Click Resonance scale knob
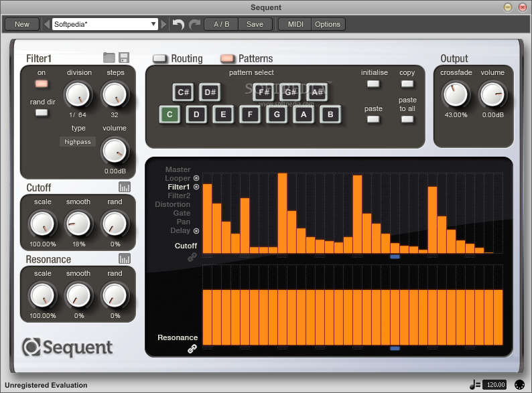The height and width of the screenshot is (393, 532). tap(42, 295)
